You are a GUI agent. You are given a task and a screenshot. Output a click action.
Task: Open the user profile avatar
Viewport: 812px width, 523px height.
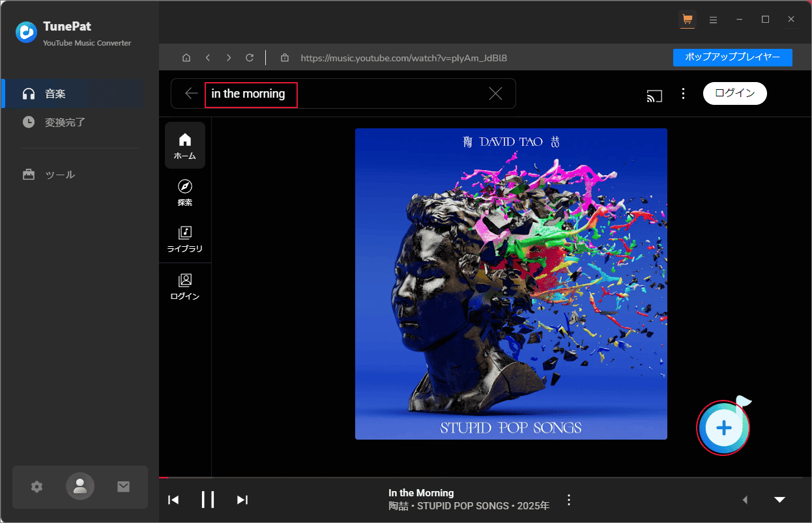80,486
